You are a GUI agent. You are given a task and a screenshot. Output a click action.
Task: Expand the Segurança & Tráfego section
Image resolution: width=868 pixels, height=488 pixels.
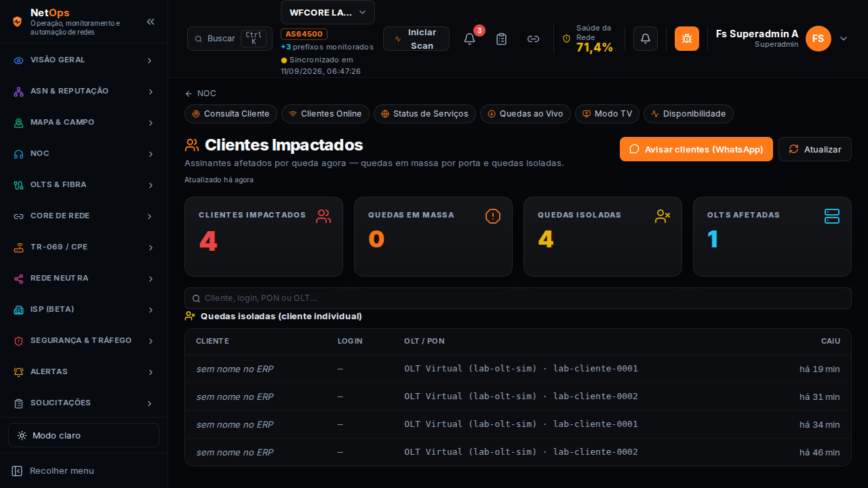tap(83, 341)
